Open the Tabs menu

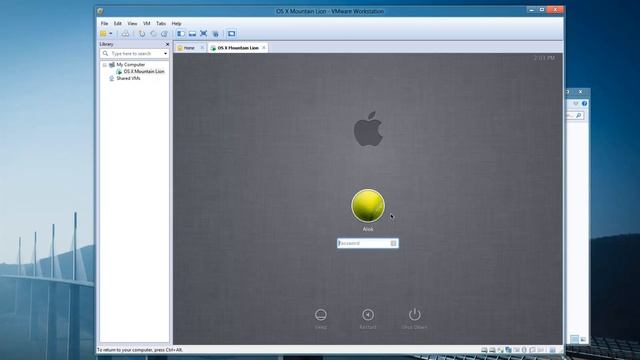pos(161,24)
